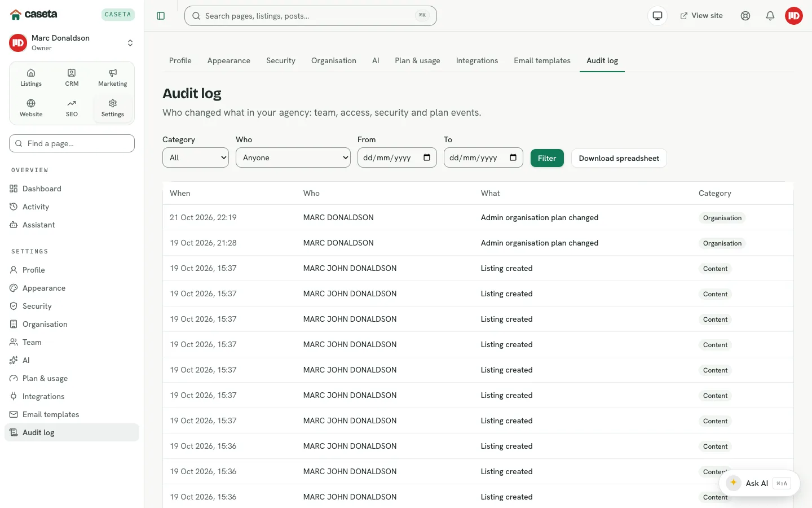
Task: Open the To date calendar picker
Action: click(x=513, y=157)
